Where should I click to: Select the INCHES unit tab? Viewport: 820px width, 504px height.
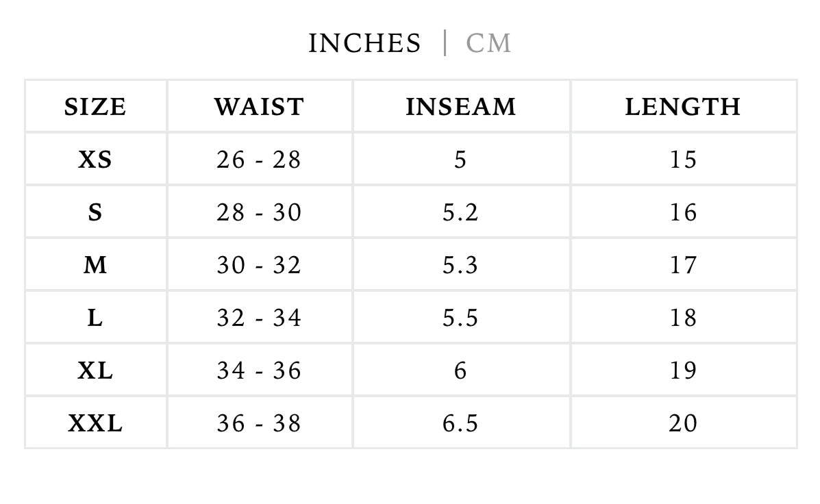click(x=364, y=43)
